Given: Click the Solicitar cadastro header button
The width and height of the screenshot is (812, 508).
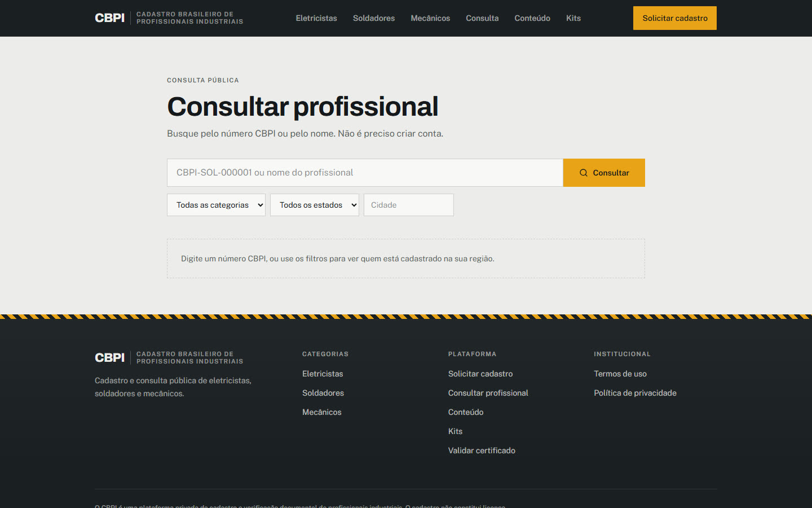Looking at the screenshot, I should [x=675, y=18].
